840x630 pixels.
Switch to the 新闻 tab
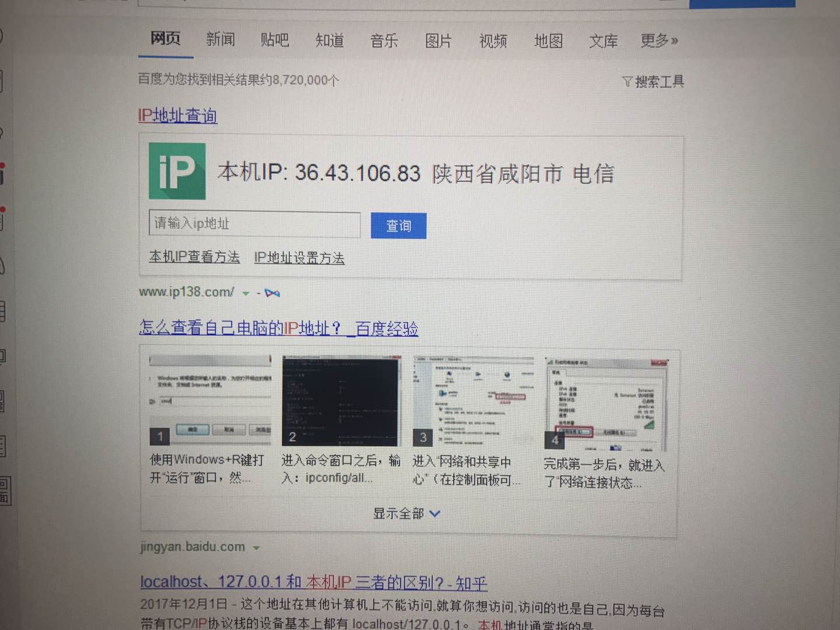point(220,40)
